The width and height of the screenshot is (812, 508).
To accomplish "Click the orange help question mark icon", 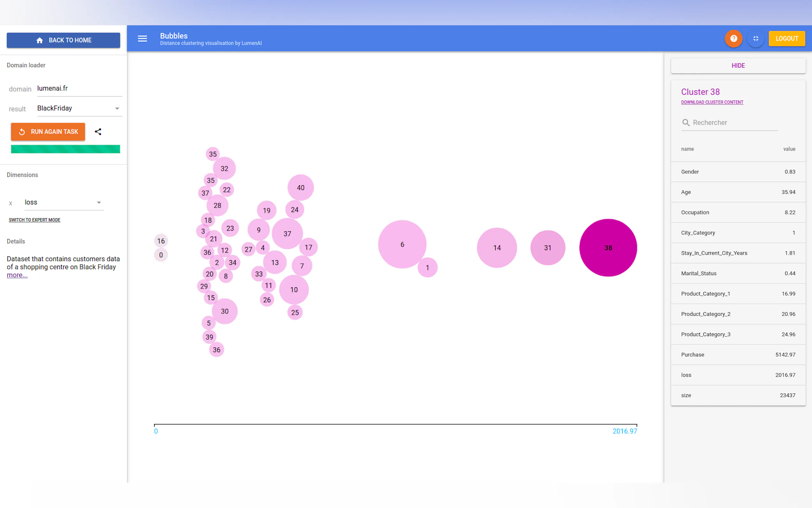I will tap(733, 39).
